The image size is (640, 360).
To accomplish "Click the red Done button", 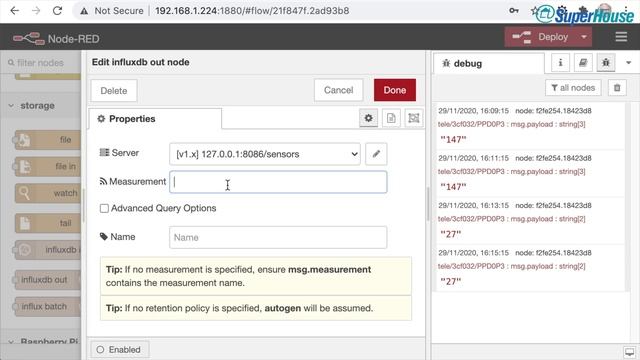I will coord(395,90).
